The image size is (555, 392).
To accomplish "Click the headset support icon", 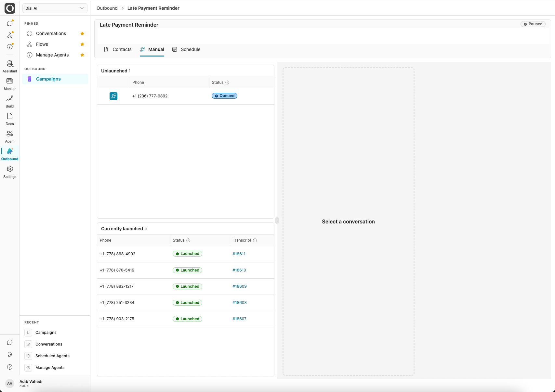I will pos(10,355).
